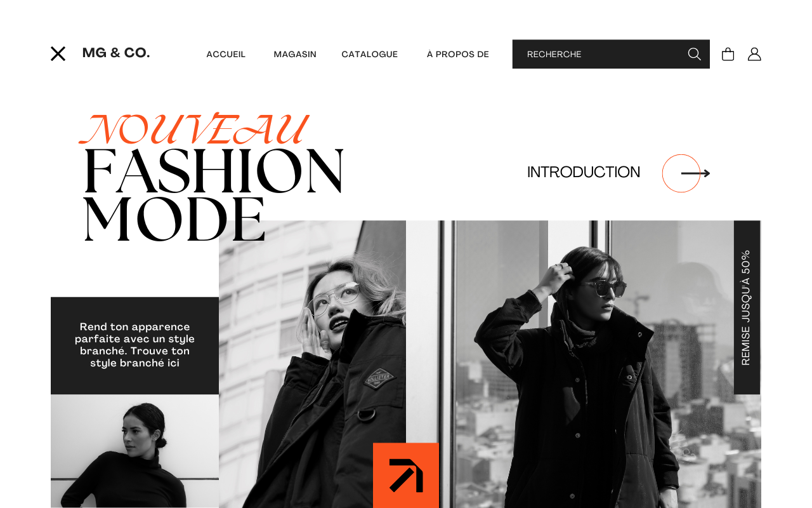Screen dimensions: 812x508
Task: Click the MG & CO. logo
Action: (x=116, y=53)
